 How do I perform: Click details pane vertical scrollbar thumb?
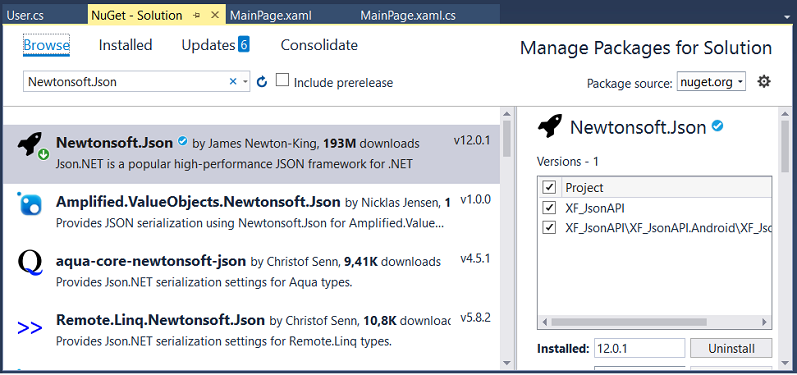(786, 147)
